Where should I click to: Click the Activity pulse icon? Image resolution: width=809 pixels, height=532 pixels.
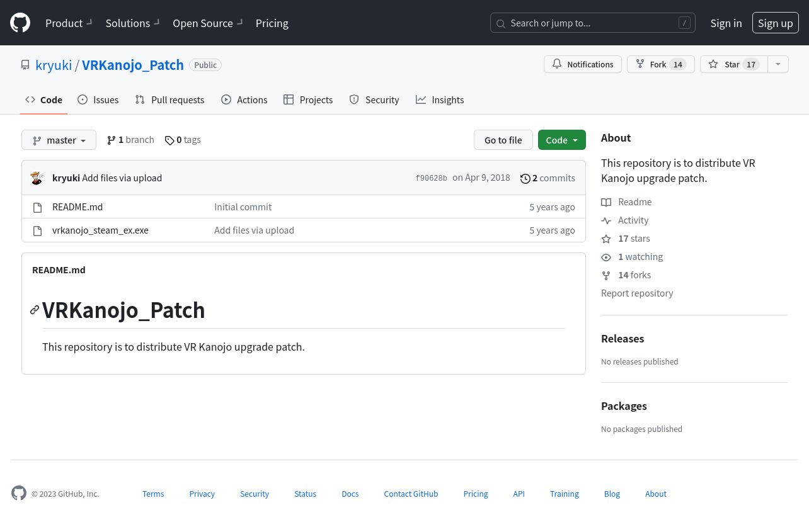pos(606,220)
